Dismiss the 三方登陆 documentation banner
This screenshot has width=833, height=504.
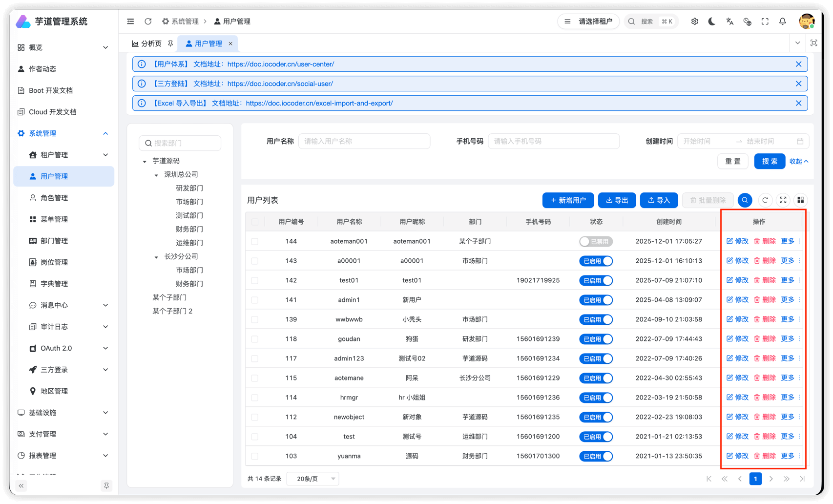[x=798, y=84]
